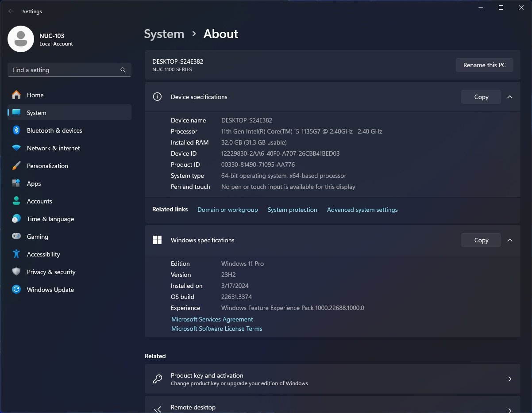Screen dimensions: 532x413
Task: Go to Privacy & security label
Action: pyautogui.click(x=51, y=272)
